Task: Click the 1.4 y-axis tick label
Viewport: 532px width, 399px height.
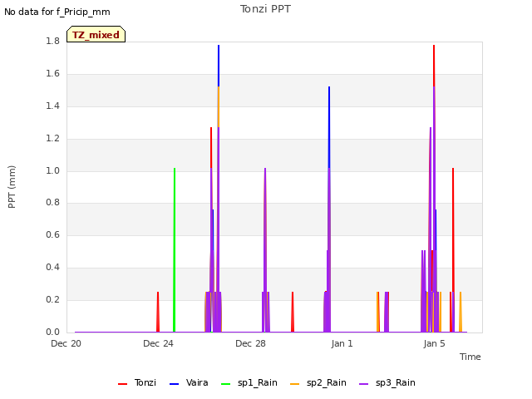Action: [x=52, y=106]
